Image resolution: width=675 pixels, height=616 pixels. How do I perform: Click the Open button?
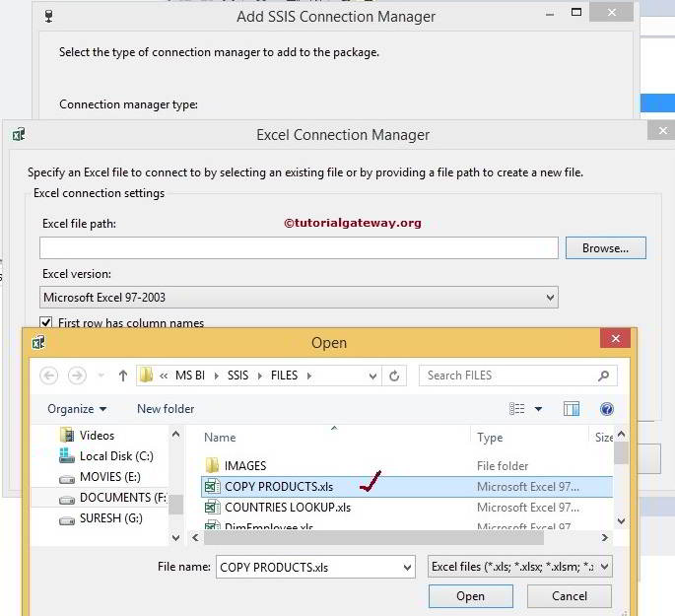tap(470, 596)
